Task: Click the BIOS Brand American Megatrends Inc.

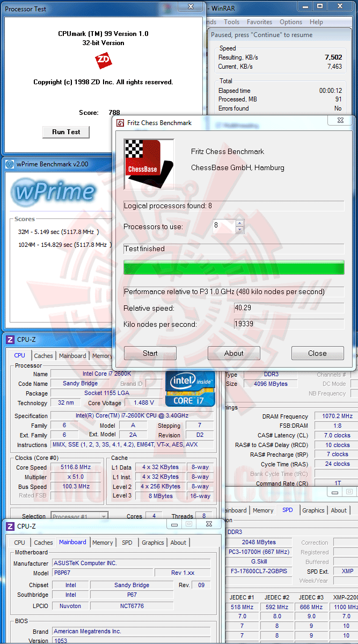Action: click(x=131, y=632)
